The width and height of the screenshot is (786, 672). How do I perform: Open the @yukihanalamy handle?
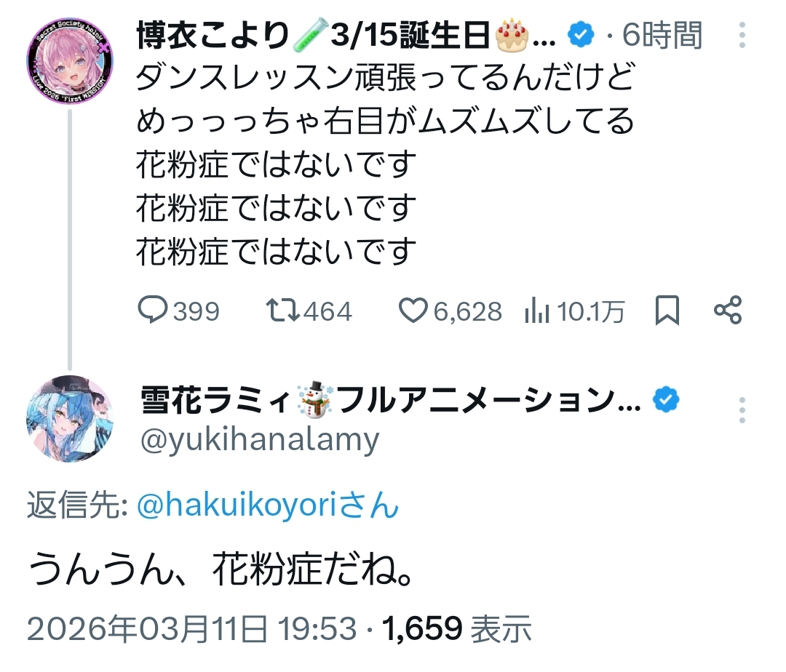(x=259, y=439)
